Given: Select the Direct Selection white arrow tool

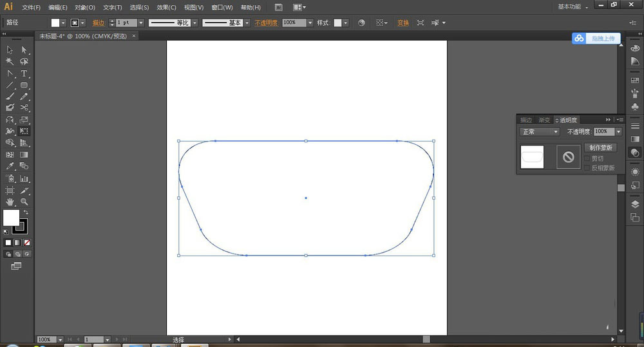Looking at the screenshot, I should click(x=24, y=50).
